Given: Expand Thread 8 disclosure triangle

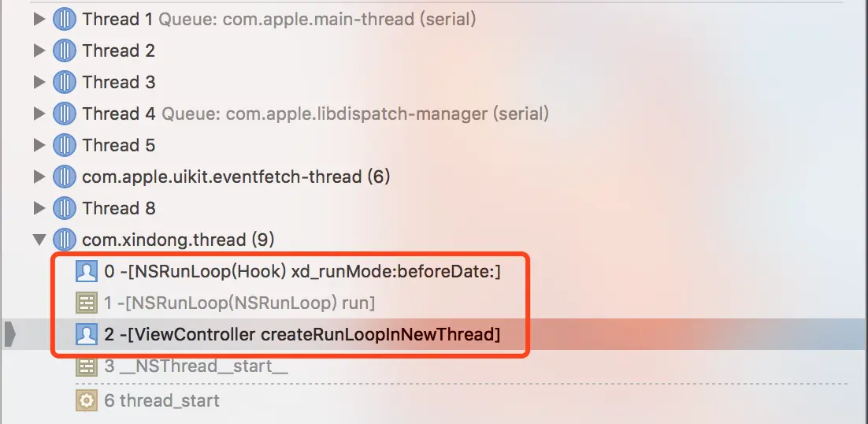Looking at the screenshot, I should tap(39, 208).
